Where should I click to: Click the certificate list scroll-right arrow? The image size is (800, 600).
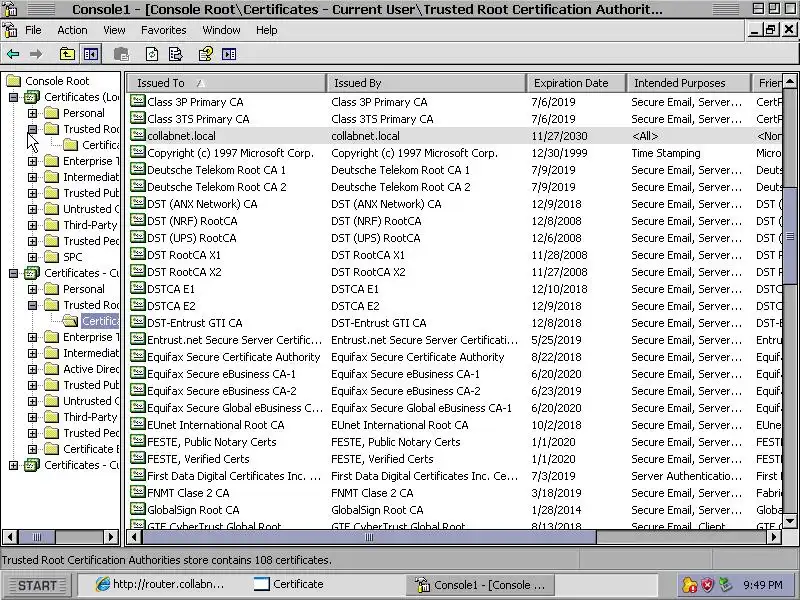[774, 537]
